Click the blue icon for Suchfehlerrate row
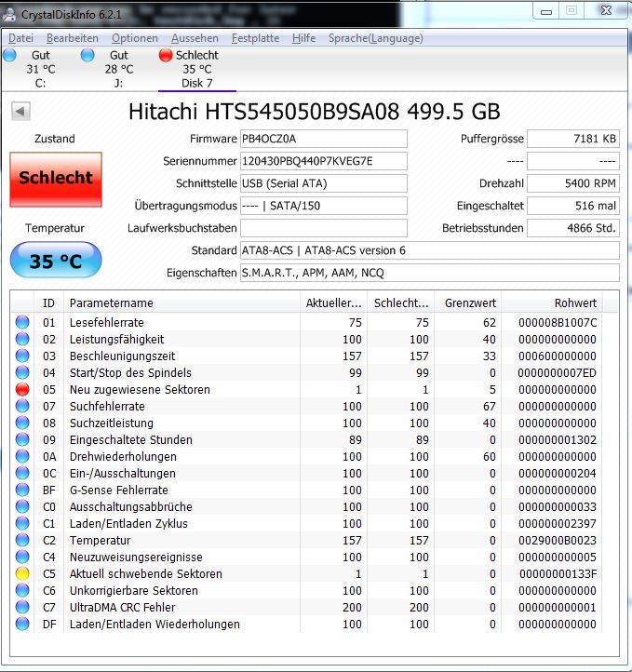 pyautogui.click(x=22, y=406)
